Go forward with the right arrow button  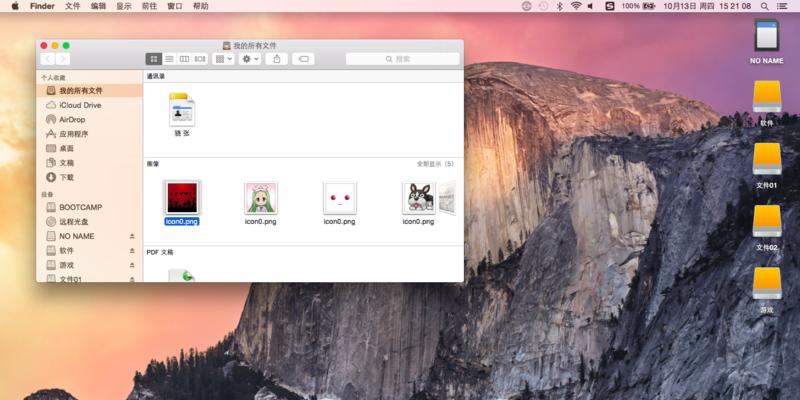pyautogui.click(x=63, y=59)
